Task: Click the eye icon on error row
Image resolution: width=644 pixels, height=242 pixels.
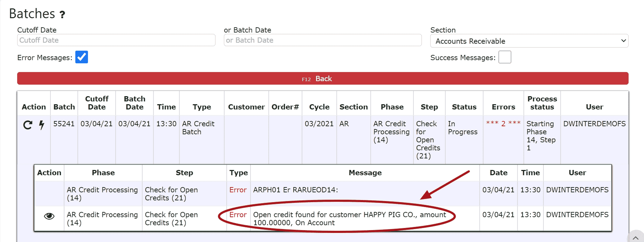Action: [49, 216]
